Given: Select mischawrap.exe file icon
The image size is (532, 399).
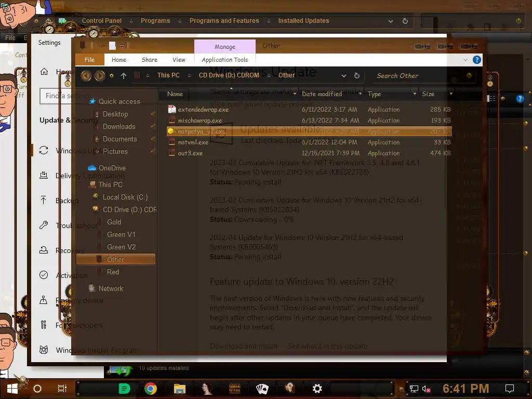Looking at the screenshot, I should pos(172,120).
